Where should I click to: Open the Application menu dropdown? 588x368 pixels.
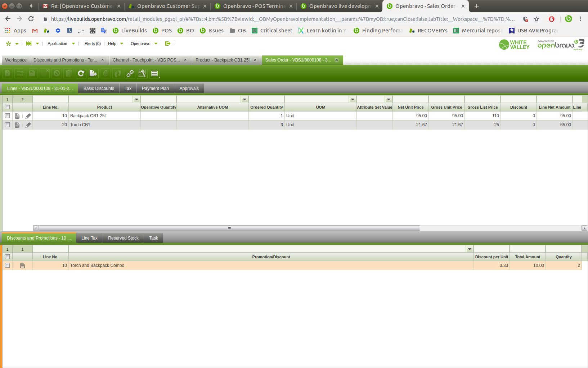click(61, 44)
